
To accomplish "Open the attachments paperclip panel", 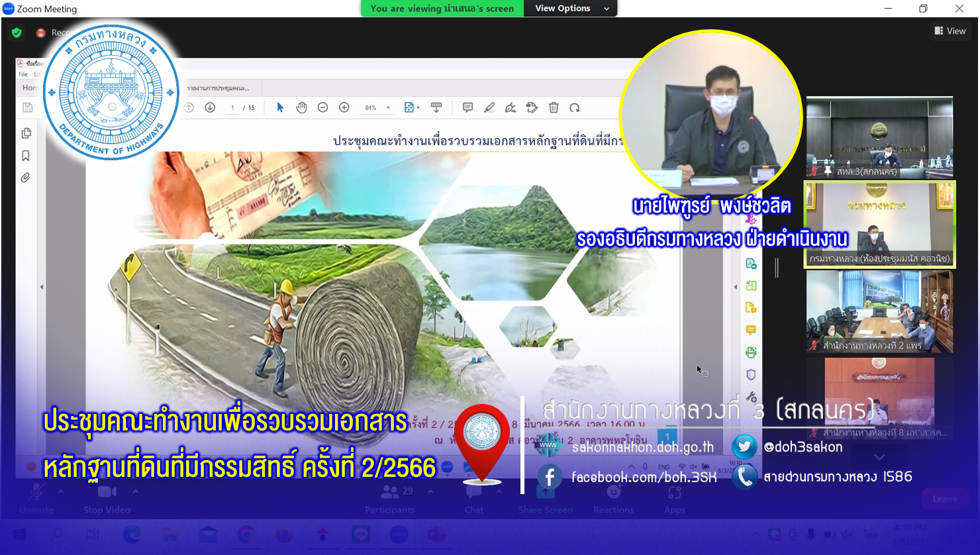I will [26, 177].
